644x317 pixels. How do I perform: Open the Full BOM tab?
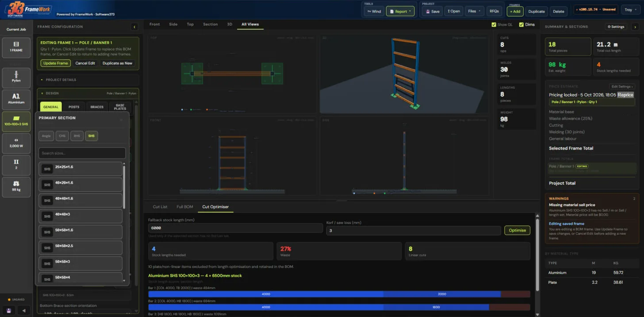(184, 207)
